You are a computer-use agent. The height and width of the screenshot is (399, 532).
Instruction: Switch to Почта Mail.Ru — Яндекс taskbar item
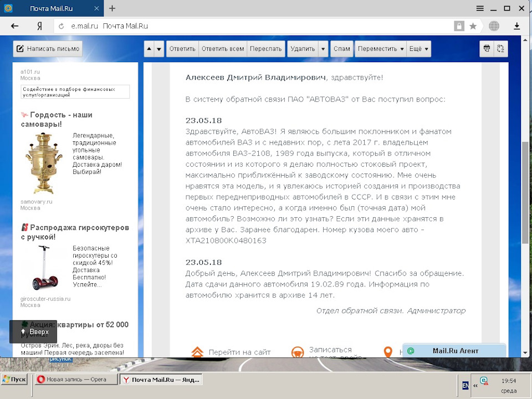tap(162, 379)
